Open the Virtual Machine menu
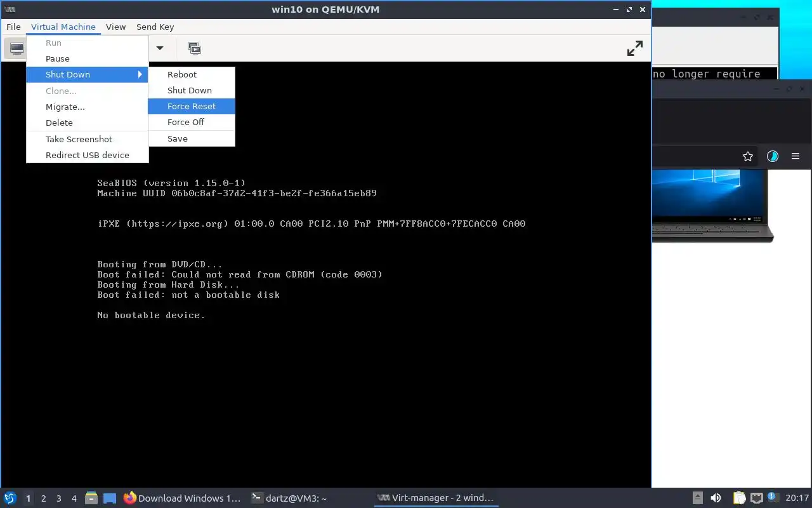Viewport: 812px width, 508px height. pos(63,27)
